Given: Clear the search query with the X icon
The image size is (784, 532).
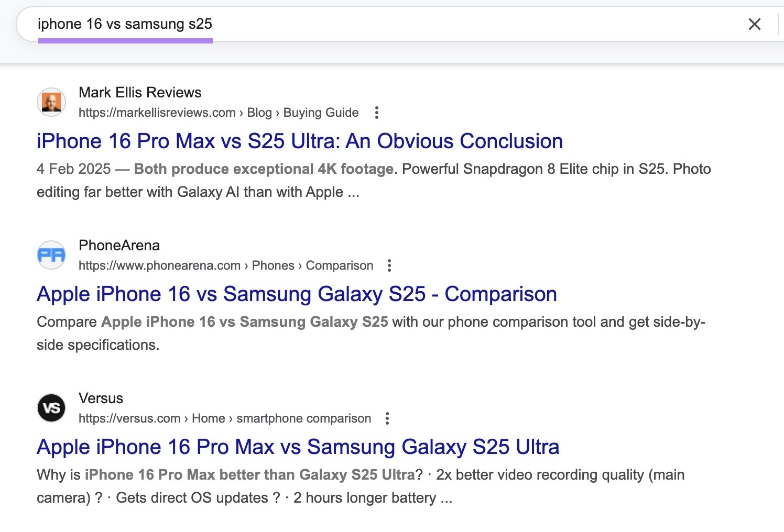Looking at the screenshot, I should [x=755, y=24].
